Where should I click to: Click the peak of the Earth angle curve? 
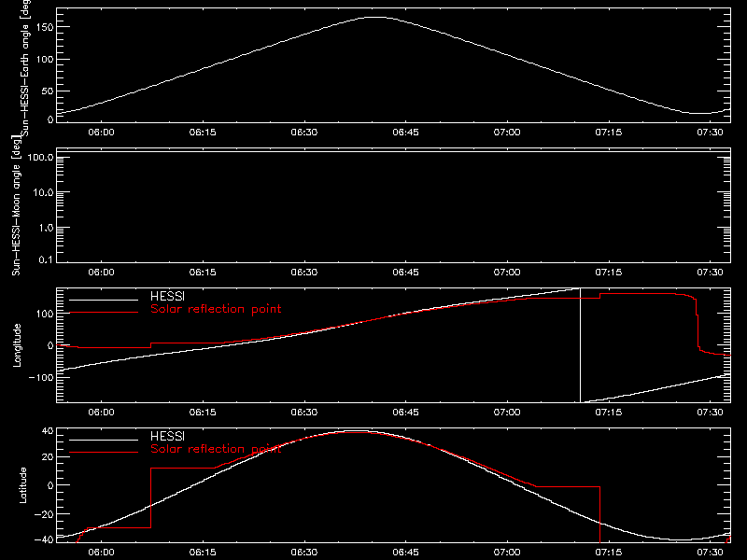coord(377,17)
